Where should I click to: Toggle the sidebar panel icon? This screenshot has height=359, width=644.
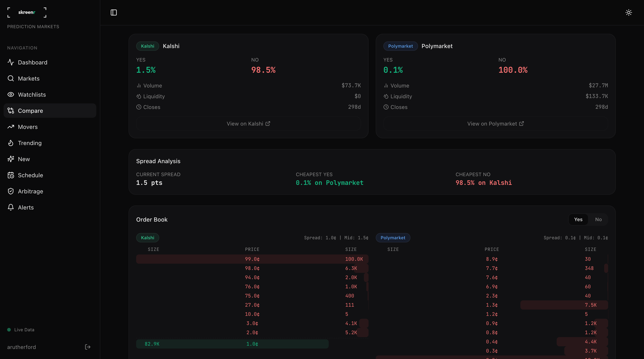click(x=114, y=12)
